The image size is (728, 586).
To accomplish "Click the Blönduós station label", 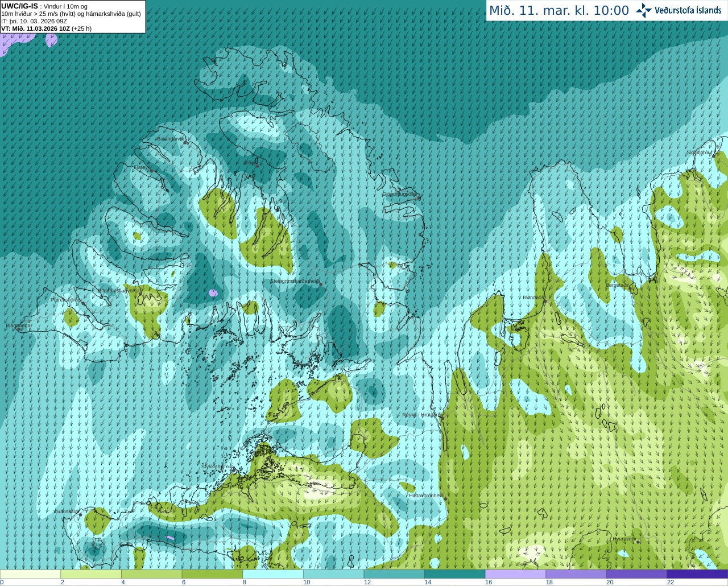I will tap(533, 298).
